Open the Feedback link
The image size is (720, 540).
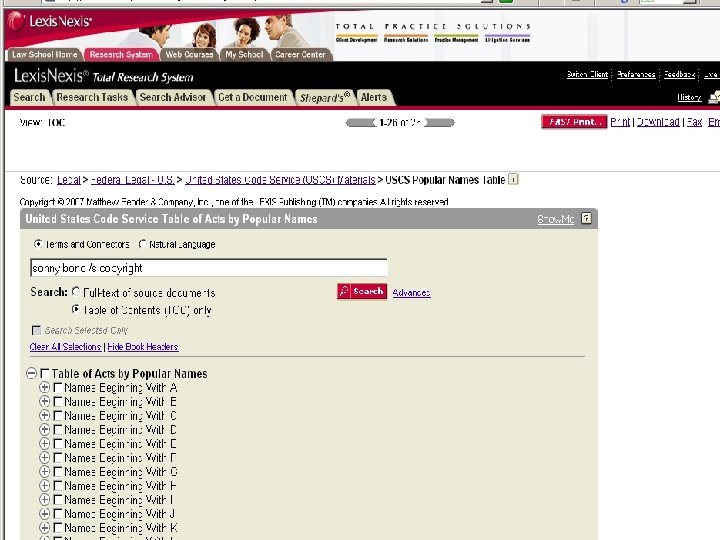click(680, 74)
